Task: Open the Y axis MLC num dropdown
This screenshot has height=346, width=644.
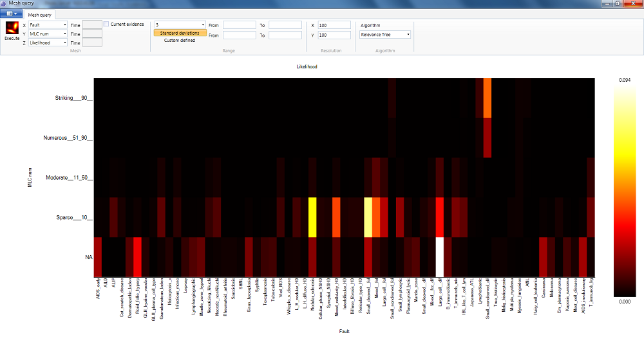Action: click(x=48, y=34)
